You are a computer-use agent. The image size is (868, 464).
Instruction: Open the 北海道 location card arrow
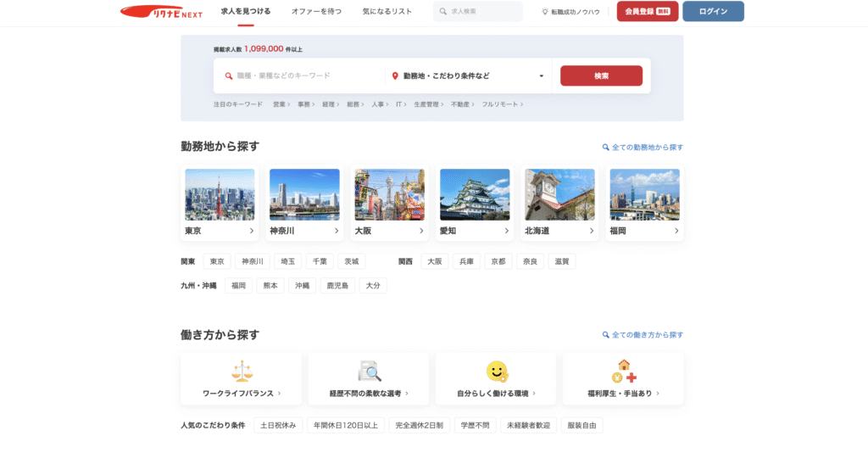[591, 231]
